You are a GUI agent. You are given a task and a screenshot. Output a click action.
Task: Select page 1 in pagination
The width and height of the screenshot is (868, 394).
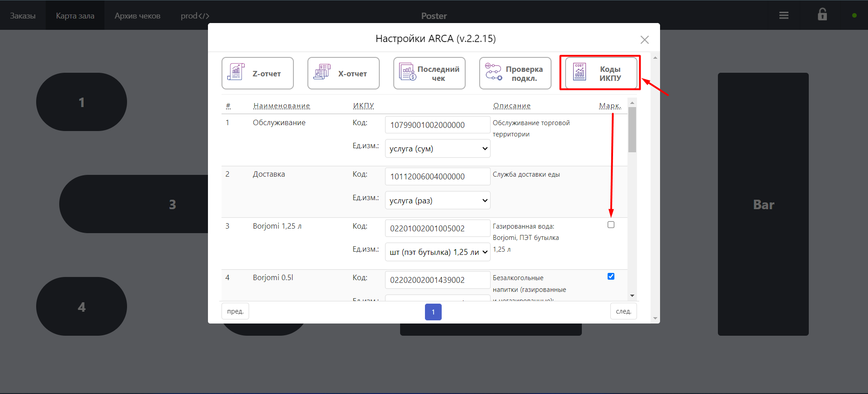433,312
